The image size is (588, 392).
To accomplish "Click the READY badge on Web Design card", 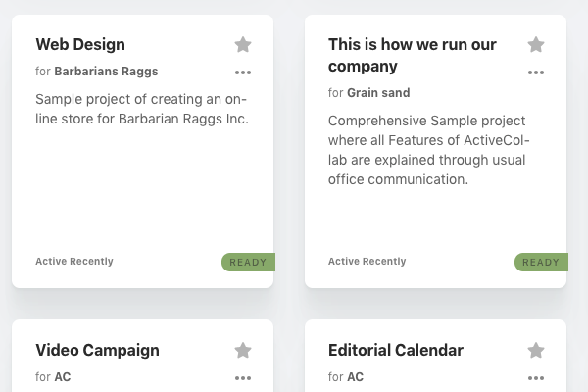I will click(248, 263).
